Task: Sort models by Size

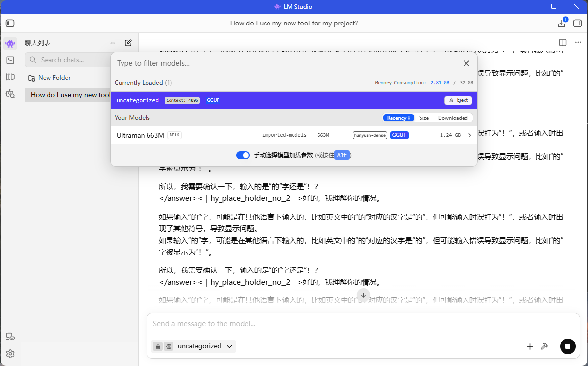Action: [x=424, y=118]
